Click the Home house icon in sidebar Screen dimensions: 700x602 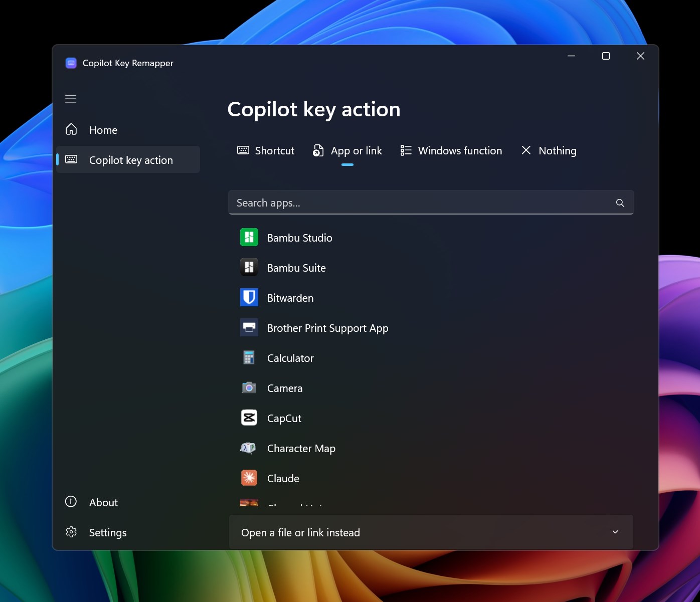tap(71, 130)
